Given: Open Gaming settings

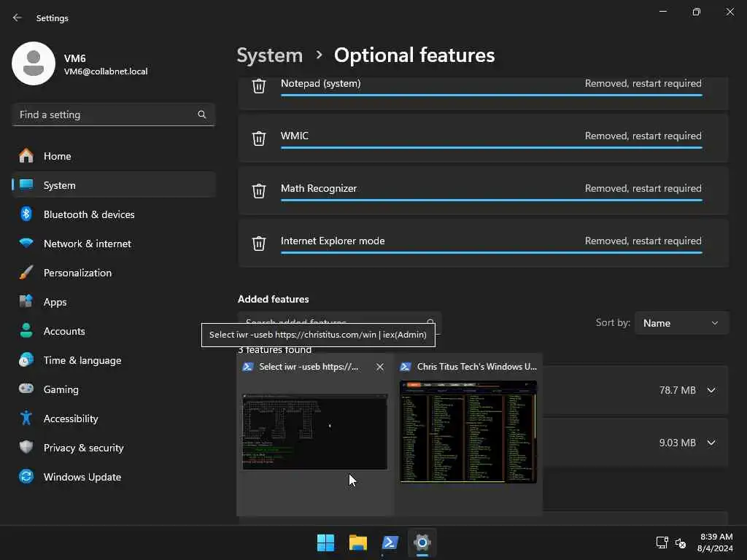Looking at the screenshot, I should pyautogui.click(x=114, y=389).
